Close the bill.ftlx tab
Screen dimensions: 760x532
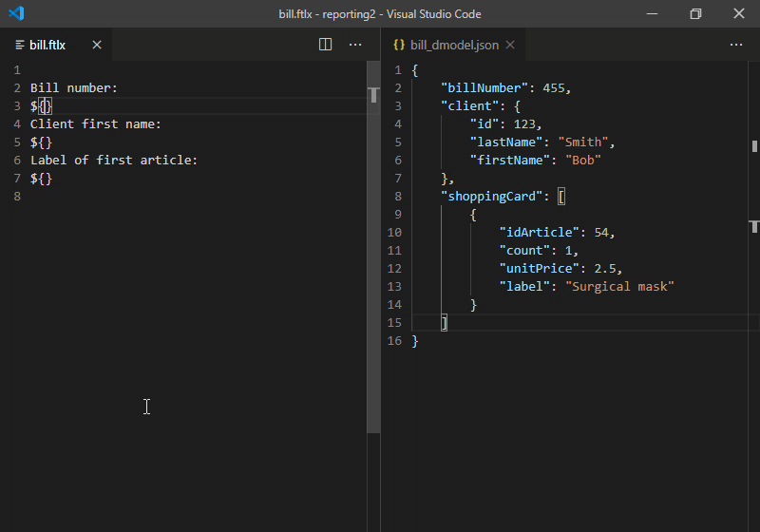[x=97, y=45]
